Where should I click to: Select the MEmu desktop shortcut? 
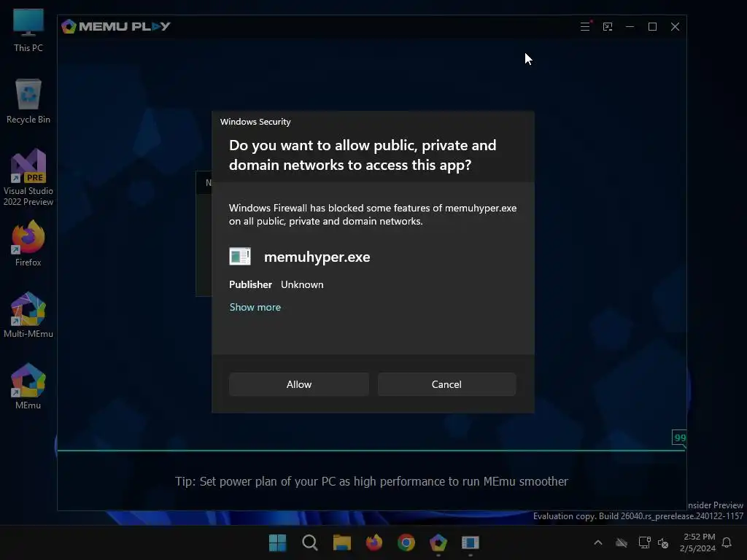pyautogui.click(x=28, y=386)
